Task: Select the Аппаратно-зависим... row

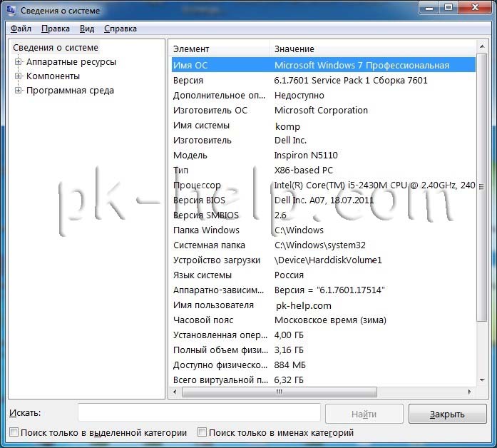Action: pos(323,290)
